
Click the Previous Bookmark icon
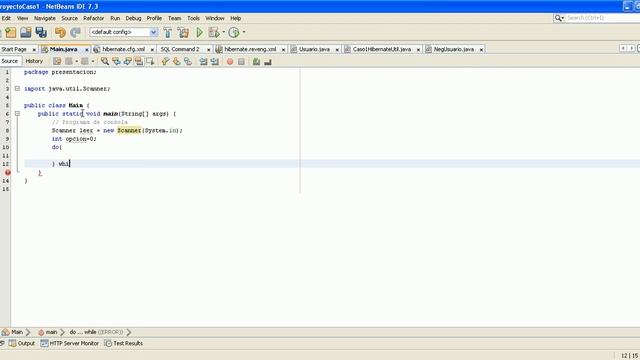[x=165, y=61]
